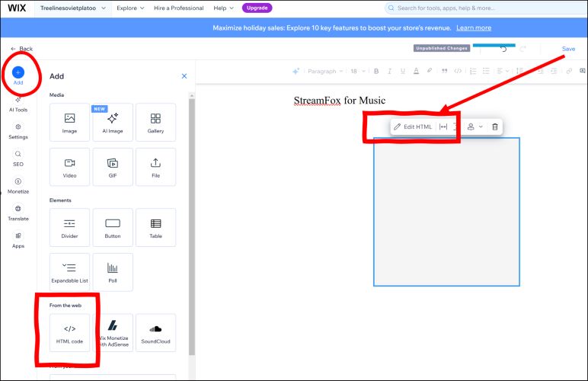Insert a link via toolbar

point(569,71)
